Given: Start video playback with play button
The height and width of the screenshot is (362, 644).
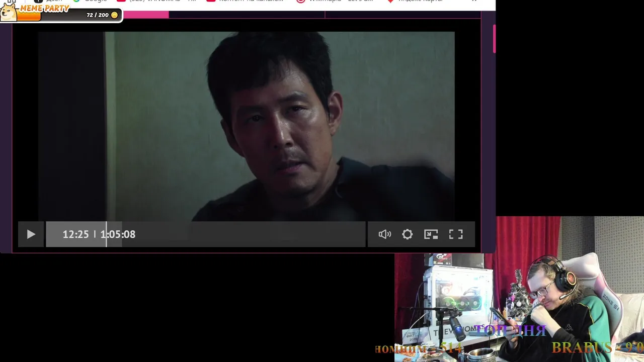Looking at the screenshot, I should (x=31, y=234).
